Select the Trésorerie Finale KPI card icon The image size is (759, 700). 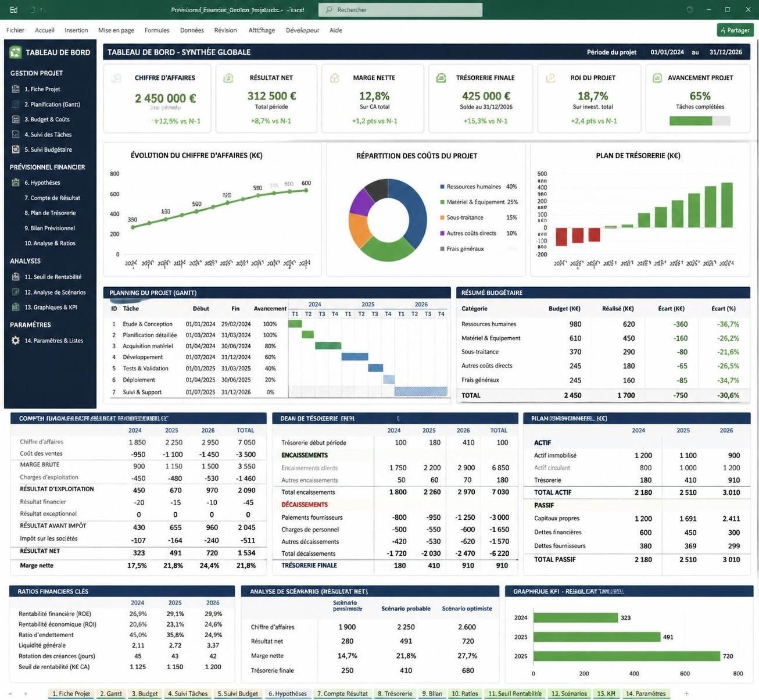pos(441,77)
